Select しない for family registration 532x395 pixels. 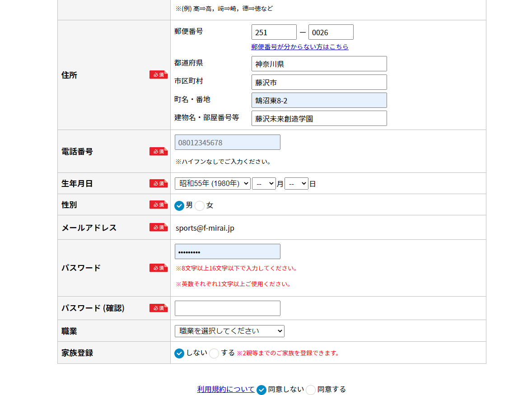click(179, 353)
